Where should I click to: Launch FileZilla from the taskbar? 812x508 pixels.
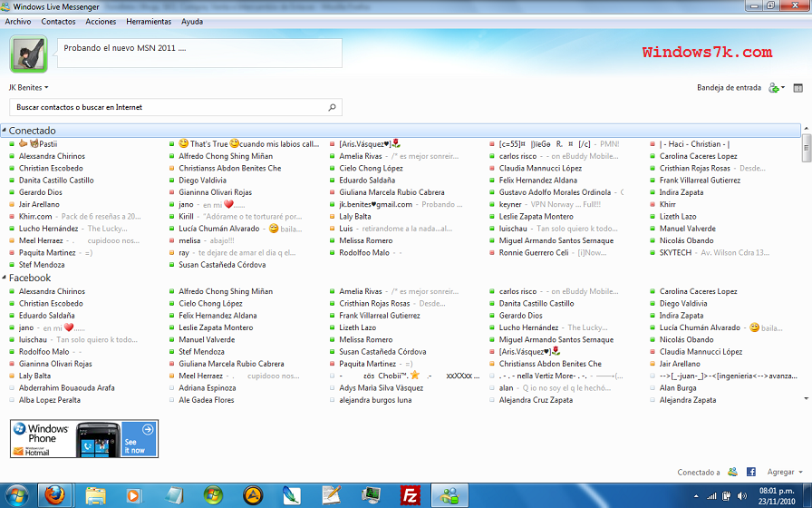[x=411, y=496]
